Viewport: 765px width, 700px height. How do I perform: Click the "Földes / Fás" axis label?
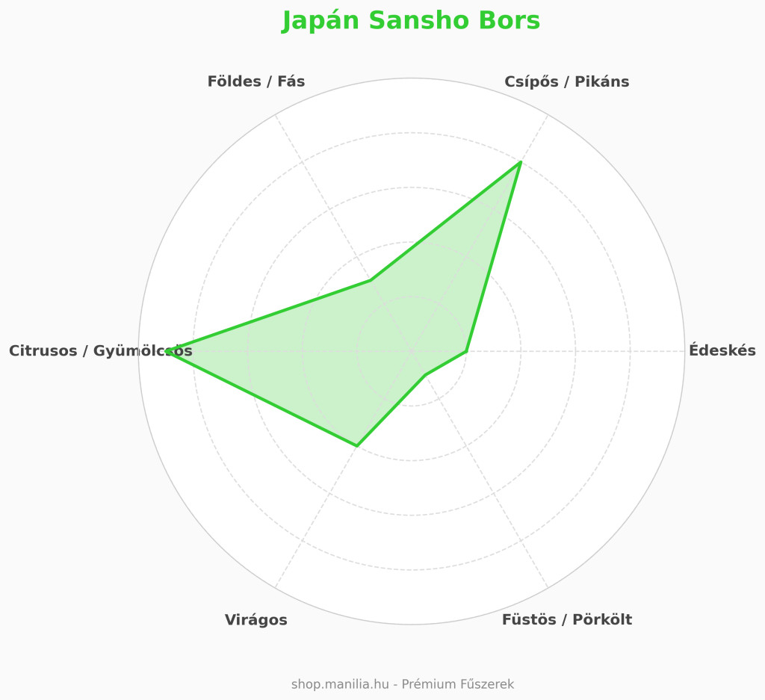pos(256,81)
